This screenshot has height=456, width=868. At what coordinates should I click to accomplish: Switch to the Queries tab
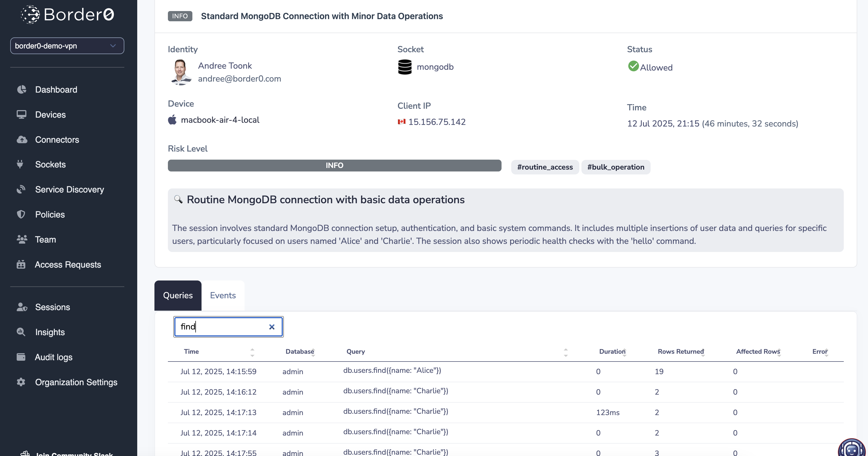point(178,295)
